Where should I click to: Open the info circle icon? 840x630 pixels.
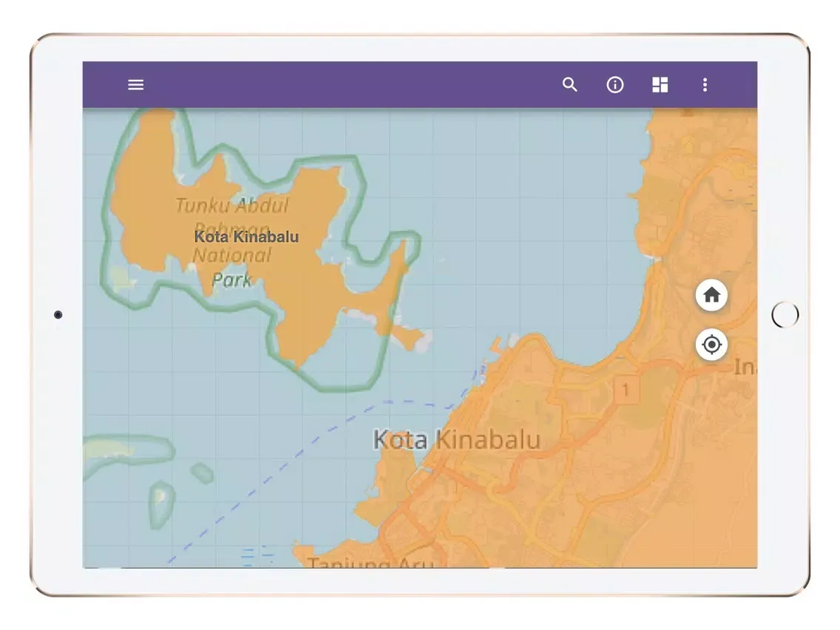(615, 85)
